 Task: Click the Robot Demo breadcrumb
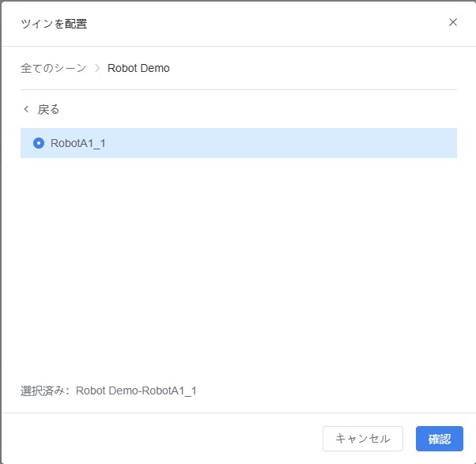[138, 68]
